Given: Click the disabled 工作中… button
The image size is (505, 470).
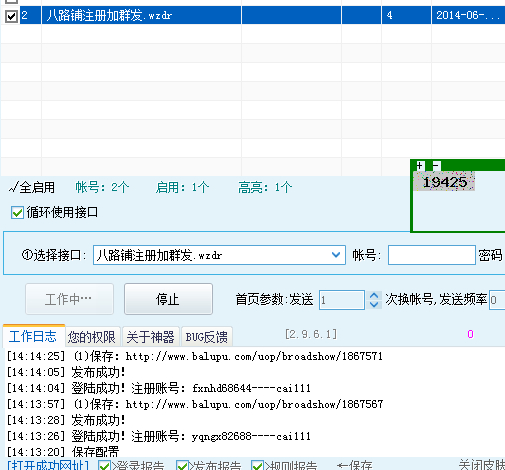Looking at the screenshot, I should click(69, 299).
